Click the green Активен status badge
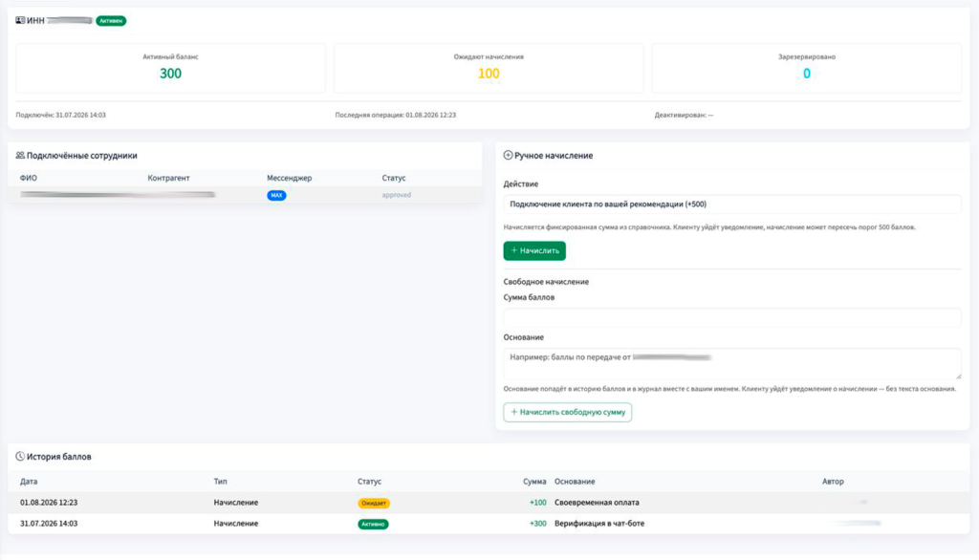This screenshot has height=560, width=979. pos(111,21)
